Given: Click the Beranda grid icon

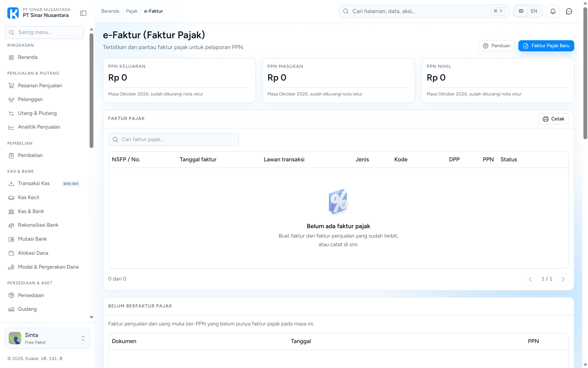Looking at the screenshot, I should (x=11, y=57).
